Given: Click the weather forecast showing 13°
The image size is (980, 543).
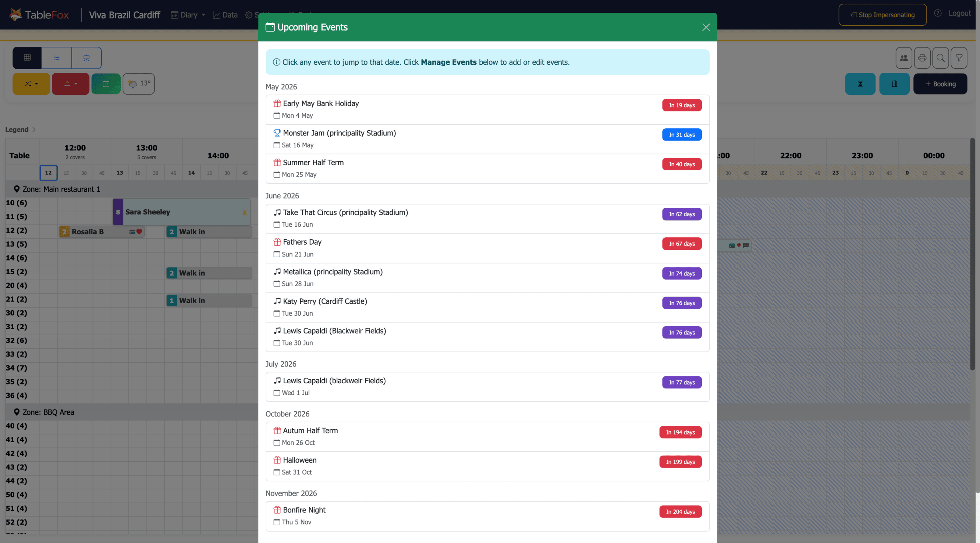Looking at the screenshot, I should click(x=138, y=84).
